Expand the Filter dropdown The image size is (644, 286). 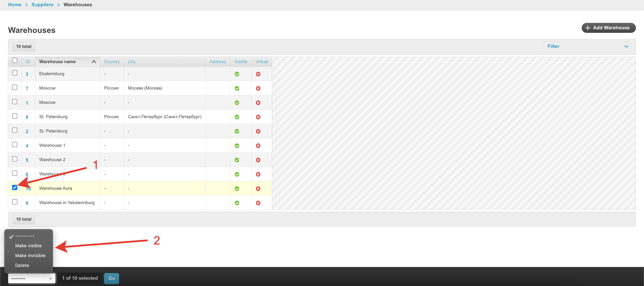587,47
